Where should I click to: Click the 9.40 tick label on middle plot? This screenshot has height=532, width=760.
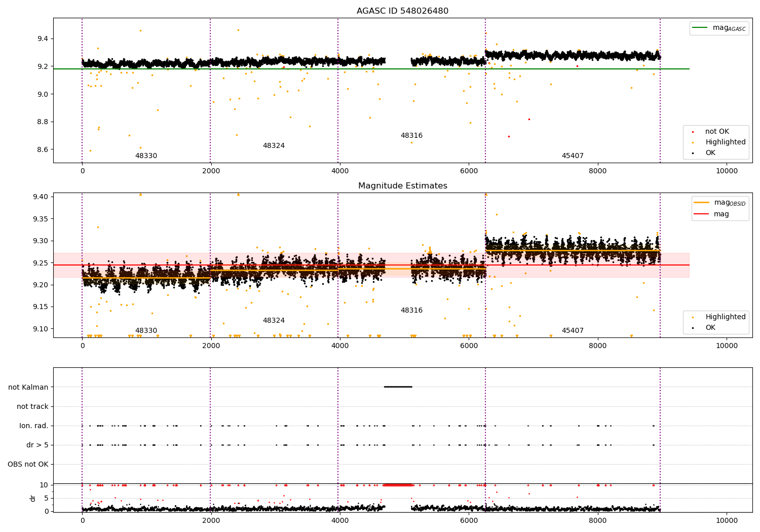pos(41,197)
